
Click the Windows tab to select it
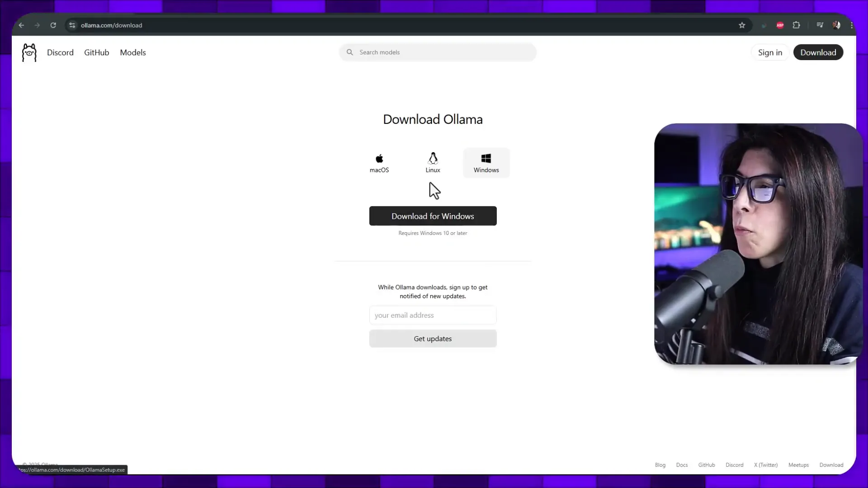pyautogui.click(x=486, y=163)
